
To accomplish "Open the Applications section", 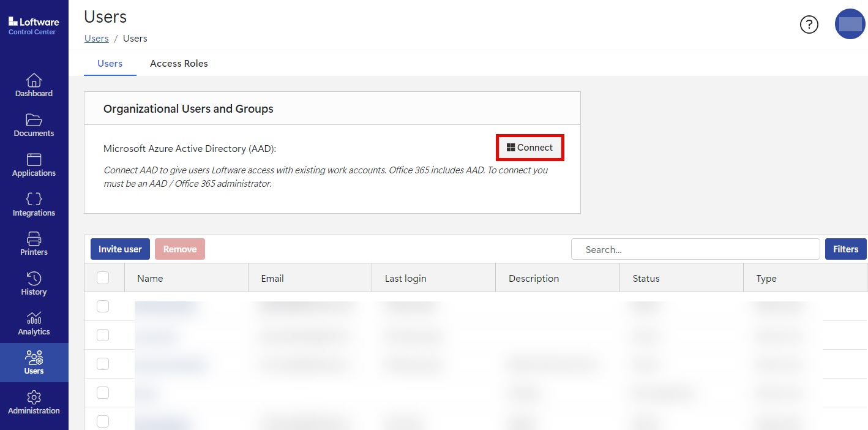I will [34, 165].
